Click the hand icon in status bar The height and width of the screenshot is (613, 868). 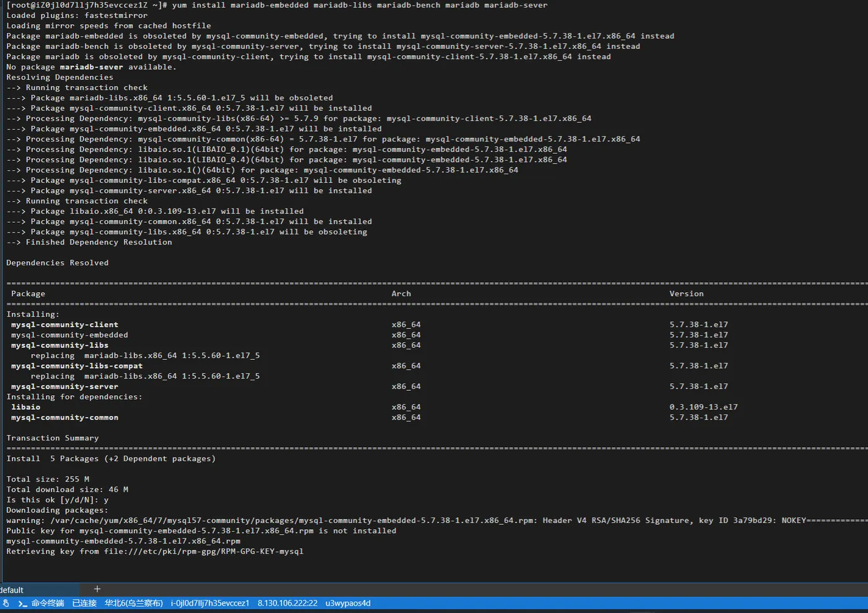click(x=6, y=603)
